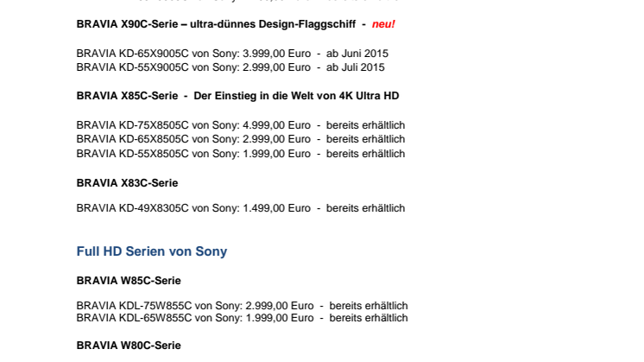The height and width of the screenshot is (362, 644).
Task: Click 'ab Juni 2015' availability text
Action: [x=357, y=54]
